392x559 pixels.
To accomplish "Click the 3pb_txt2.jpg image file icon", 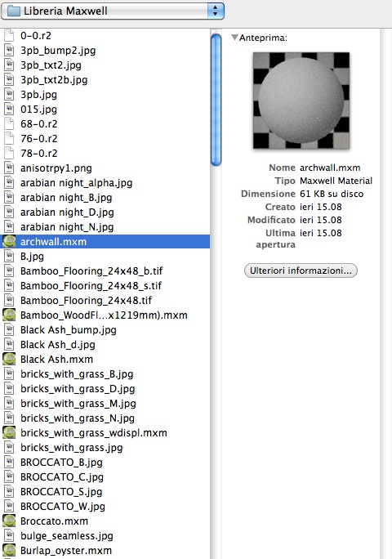I will 9,65.
